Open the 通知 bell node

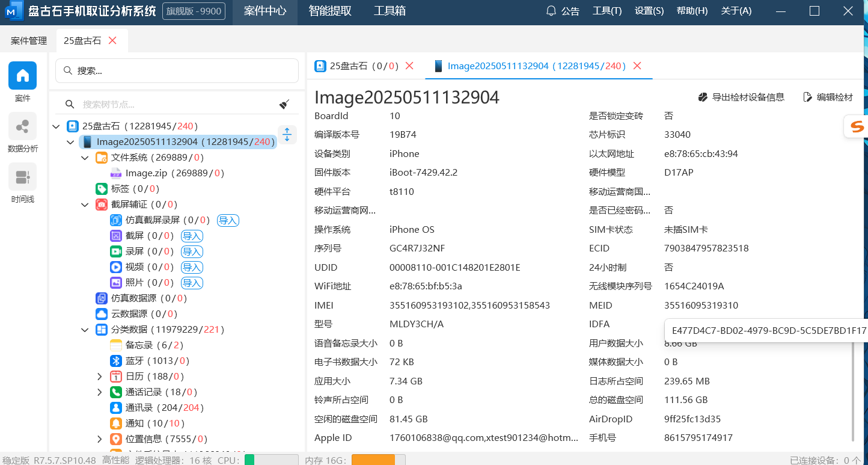(147, 423)
